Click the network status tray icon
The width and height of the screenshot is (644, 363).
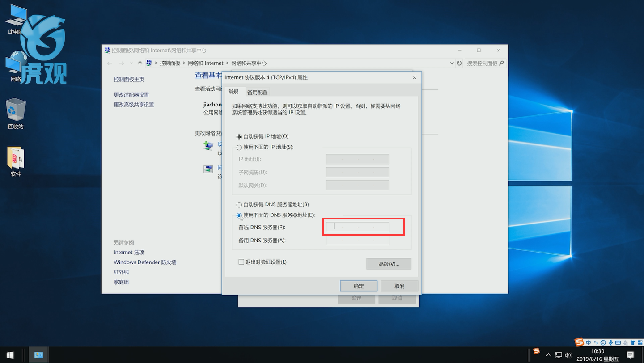[559, 355]
